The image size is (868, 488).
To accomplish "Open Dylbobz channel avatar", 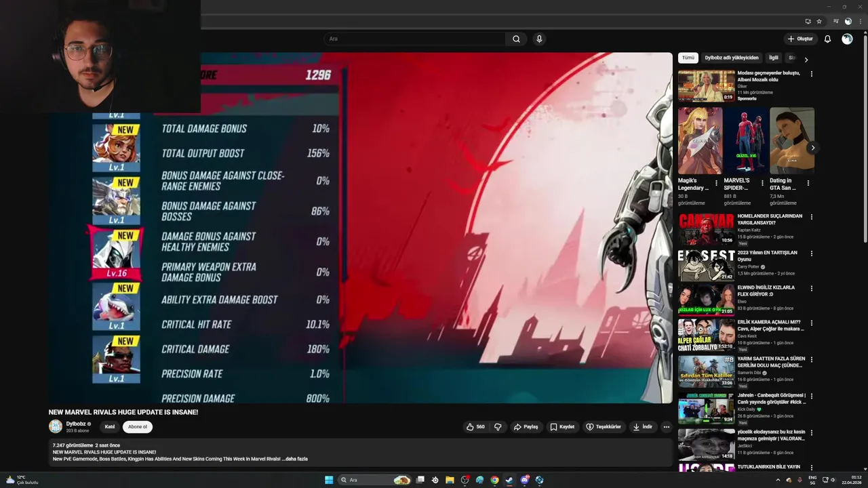I will (56, 426).
